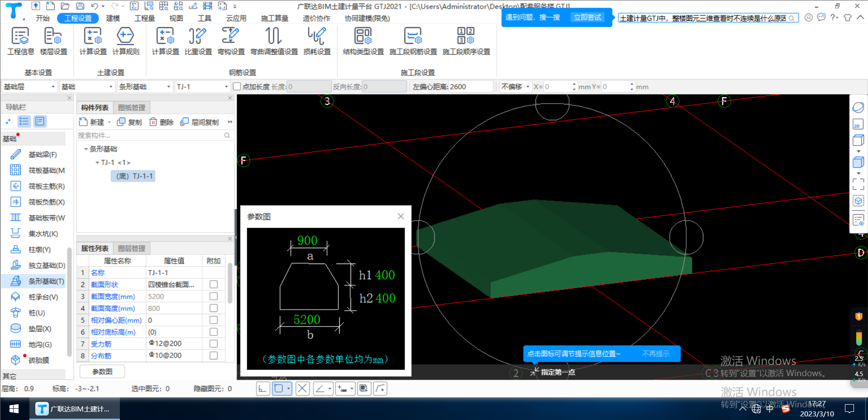Switch to 开始 ribbon tab
This screenshot has height=420, width=868.
43,18
